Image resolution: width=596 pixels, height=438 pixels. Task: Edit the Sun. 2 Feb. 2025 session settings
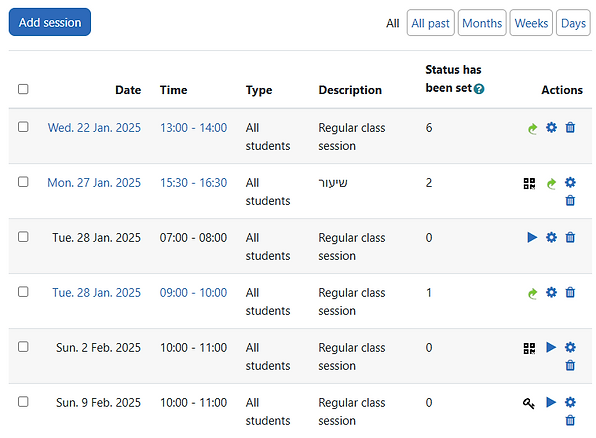click(x=570, y=347)
